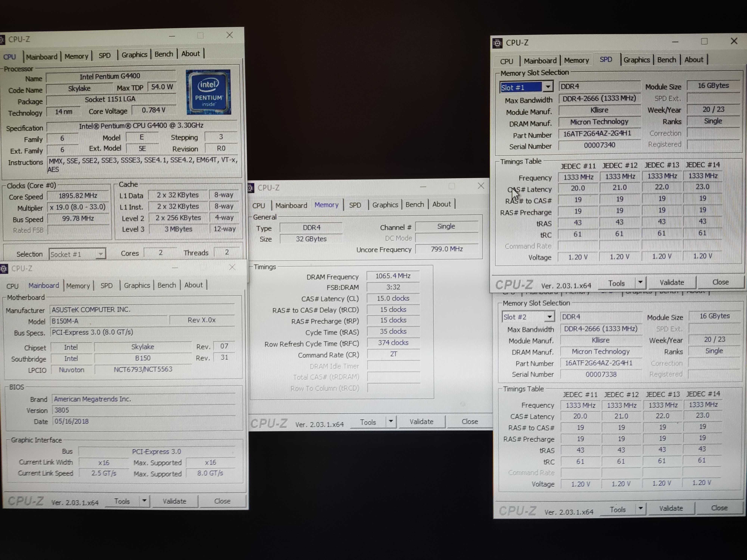Viewport: 747px width, 560px height.
Task: Click the serial number 00007340 field
Action: [x=599, y=145]
